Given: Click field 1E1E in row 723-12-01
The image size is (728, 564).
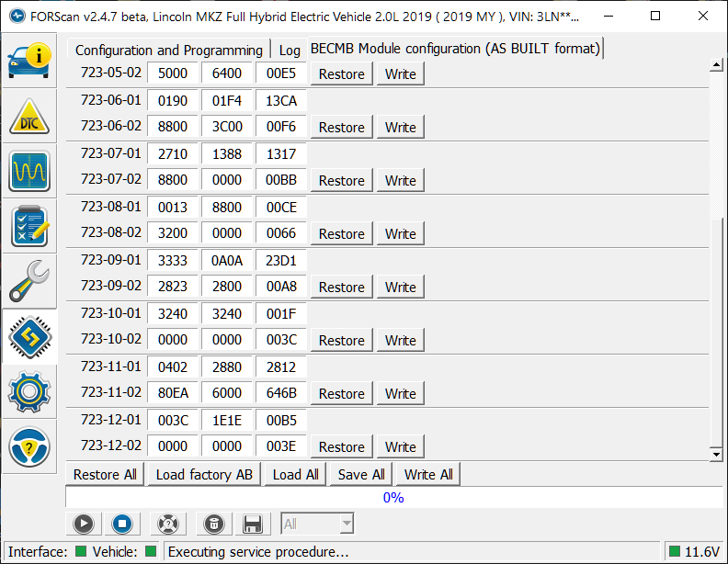Looking at the screenshot, I should (227, 421).
